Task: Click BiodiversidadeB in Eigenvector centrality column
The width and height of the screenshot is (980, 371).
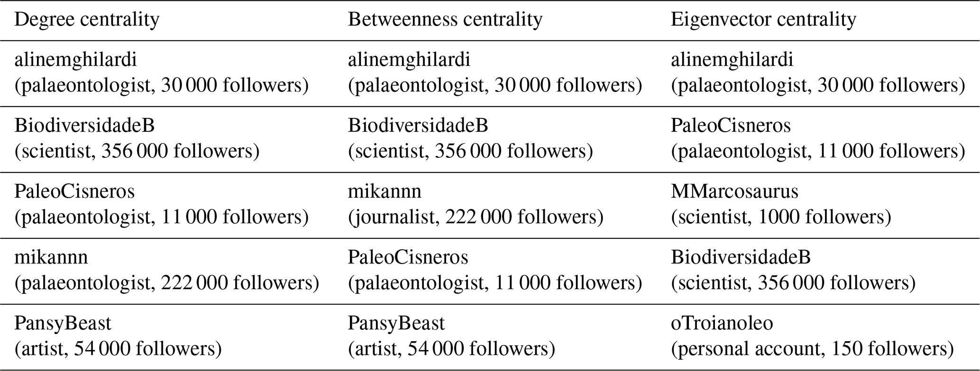Action: 741,257
